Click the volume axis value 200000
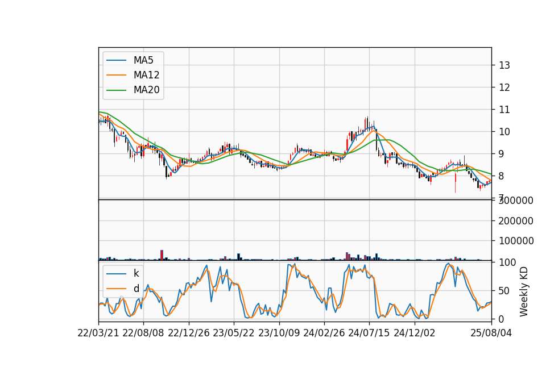546x392 pixels. tap(516, 221)
